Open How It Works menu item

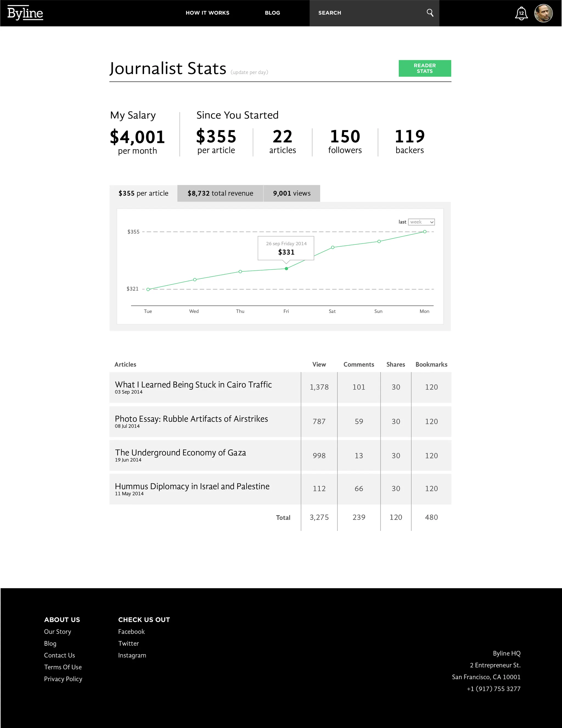(207, 13)
